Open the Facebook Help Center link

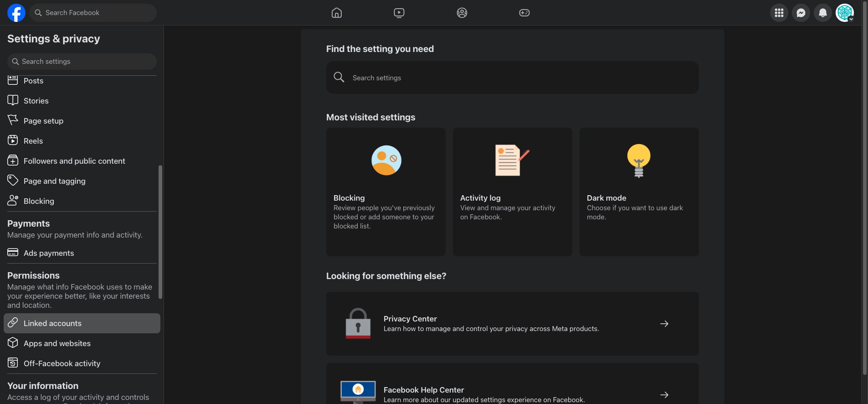click(x=513, y=383)
